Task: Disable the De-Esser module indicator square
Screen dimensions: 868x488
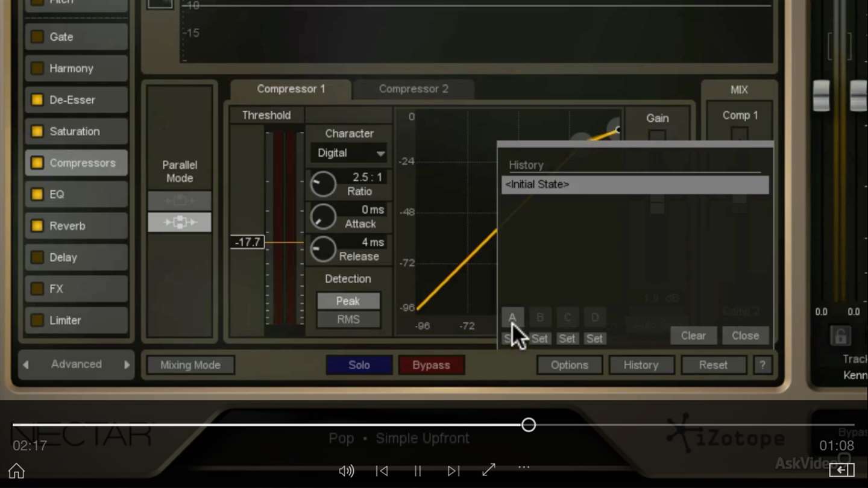Action: coord(37,100)
